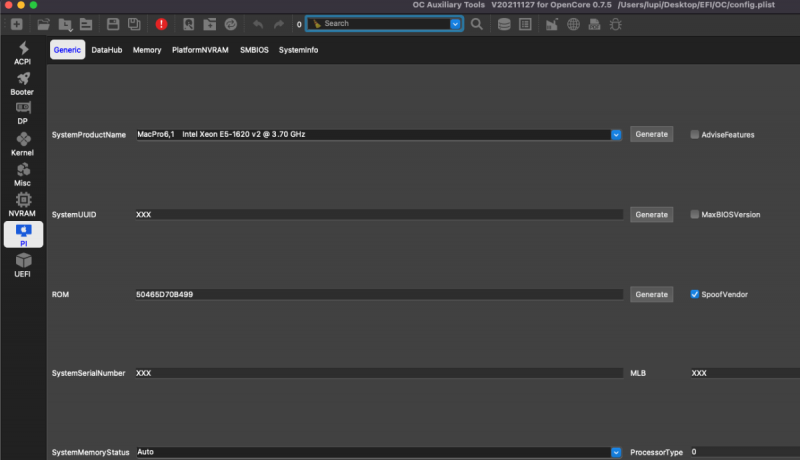The height and width of the screenshot is (460, 800).
Task: Undo the last change
Action: tap(258, 24)
